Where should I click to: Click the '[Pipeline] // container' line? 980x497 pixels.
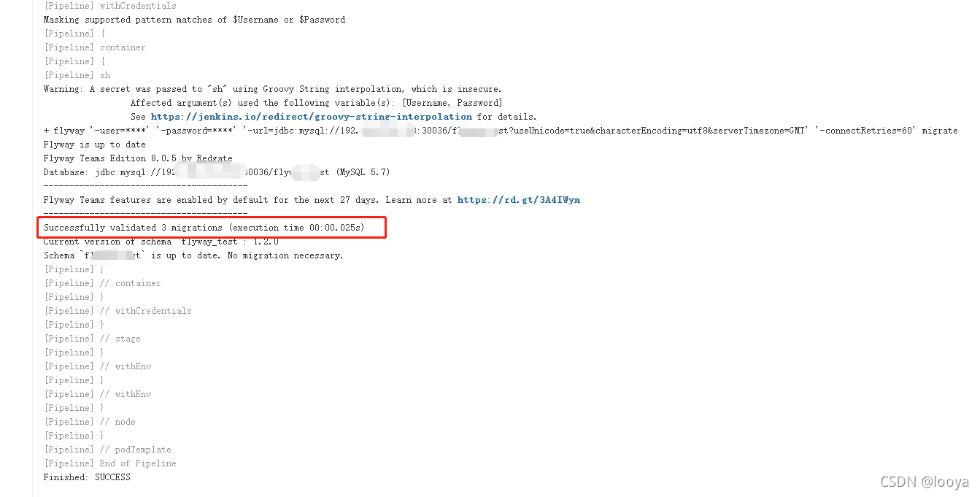point(102,283)
